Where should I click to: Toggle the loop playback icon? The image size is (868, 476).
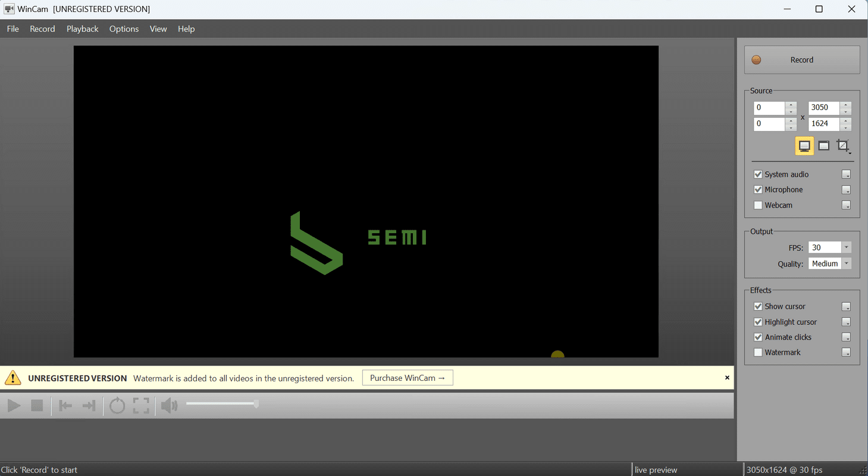point(117,406)
